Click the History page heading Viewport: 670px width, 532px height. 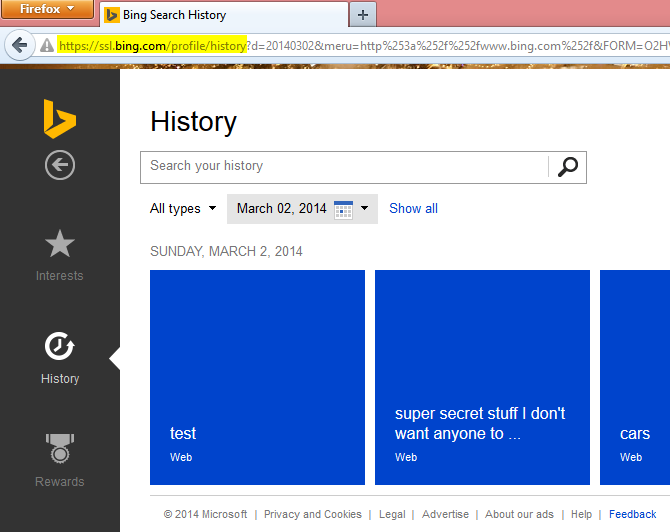[194, 122]
